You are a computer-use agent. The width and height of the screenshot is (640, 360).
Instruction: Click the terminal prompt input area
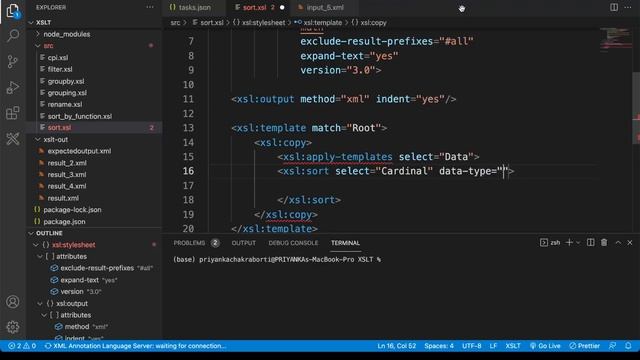[x=401, y=260]
